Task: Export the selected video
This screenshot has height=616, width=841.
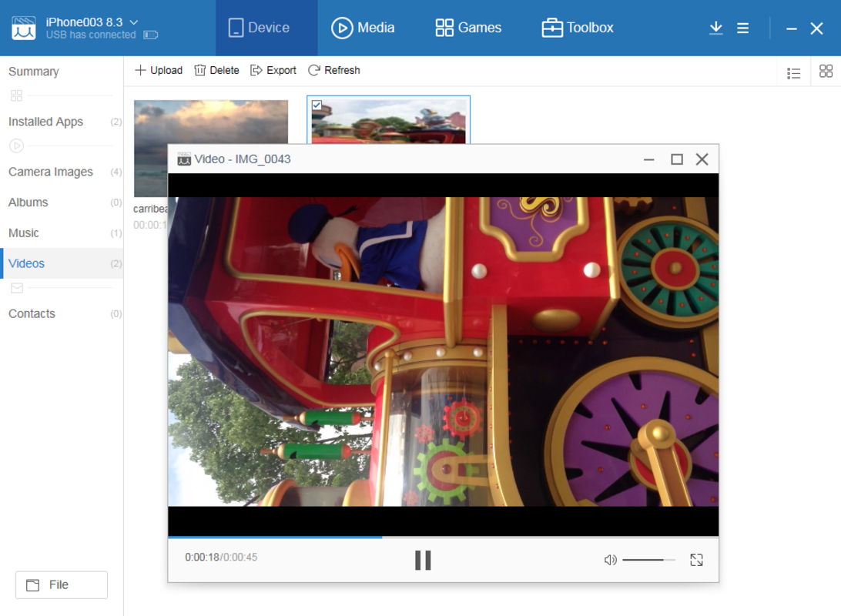Action: [x=273, y=70]
